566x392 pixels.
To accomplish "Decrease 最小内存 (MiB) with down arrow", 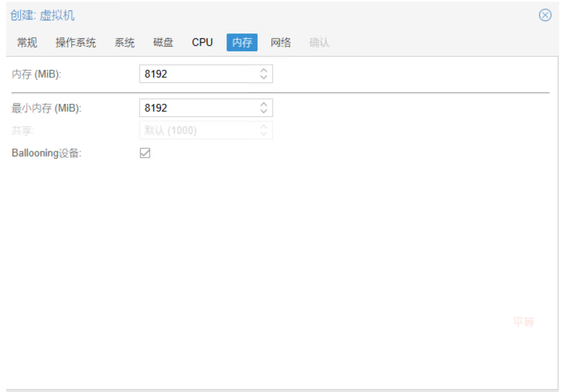I will (264, 111).
